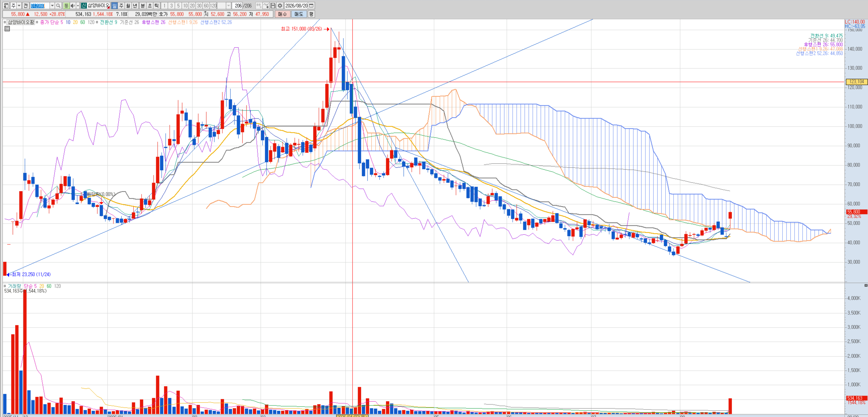Image resolution: width=868 pixels, height=417 pixels.
Task: Select the 주 weekly period
Action: point(121,6)
